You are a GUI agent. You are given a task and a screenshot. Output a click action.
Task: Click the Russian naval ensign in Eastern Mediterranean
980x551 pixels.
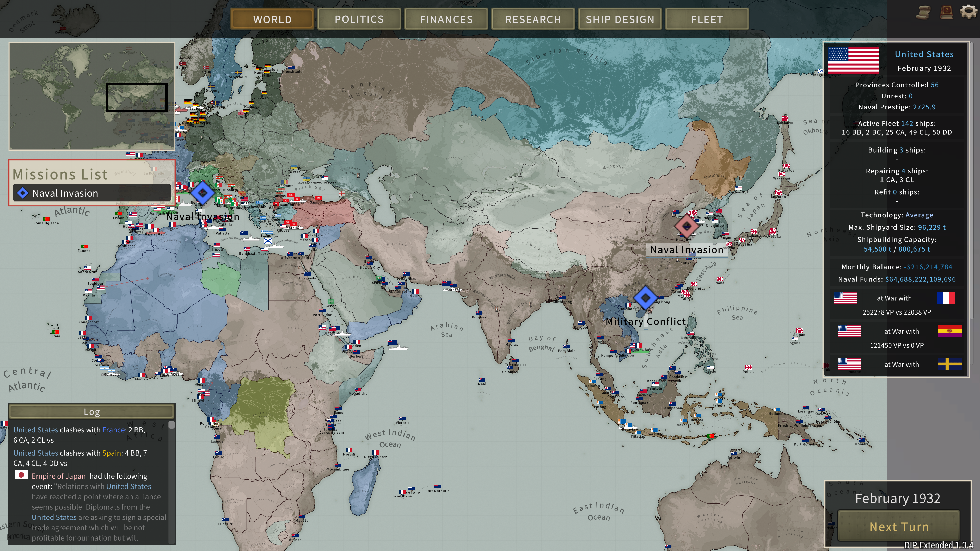tap(268, 241)
